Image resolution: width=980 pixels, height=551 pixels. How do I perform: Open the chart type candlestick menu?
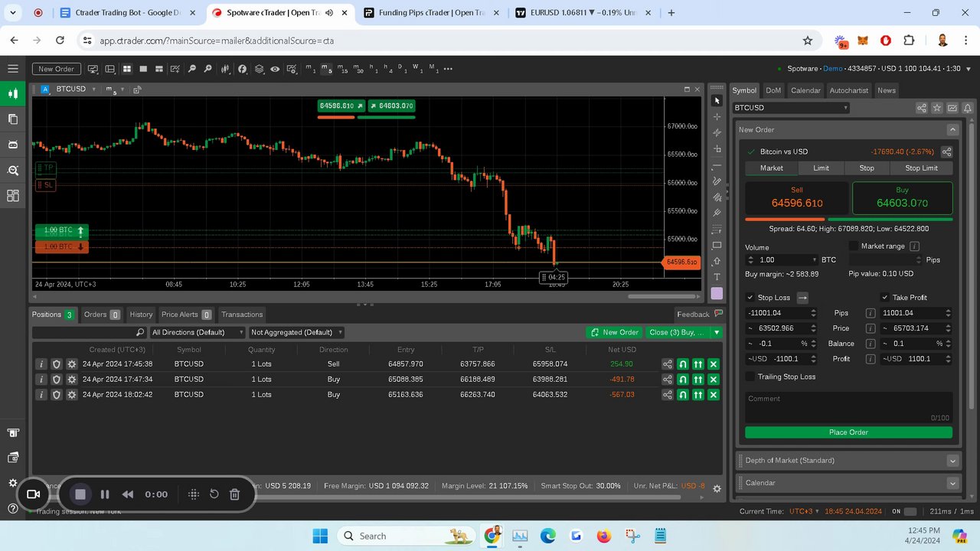(225, 69)
